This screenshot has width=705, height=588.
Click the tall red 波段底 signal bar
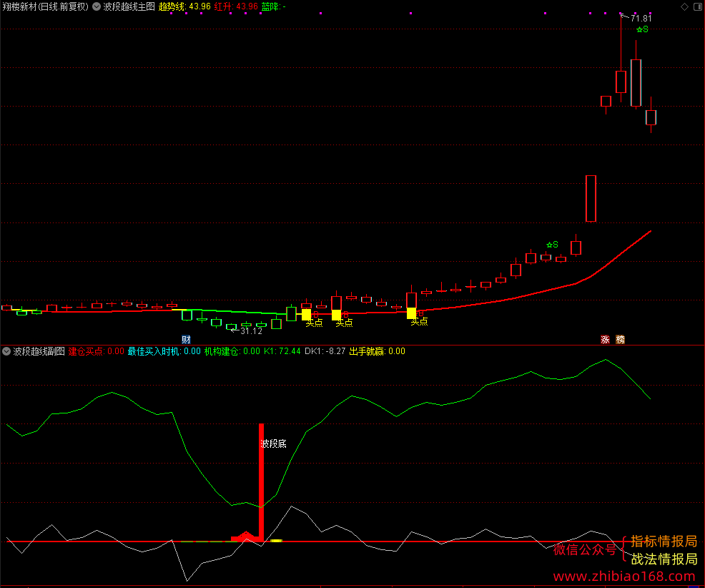[261, 482]
